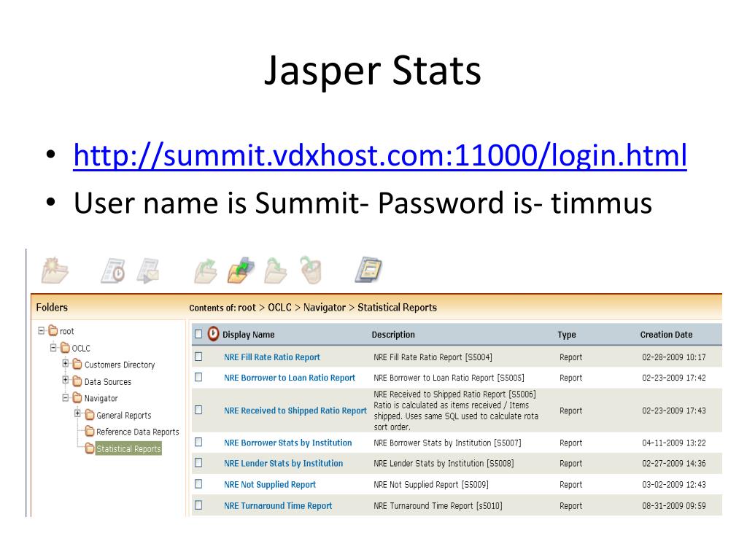Sort by the Display Name column header
747x560 pixels.
tap(248, 335)
